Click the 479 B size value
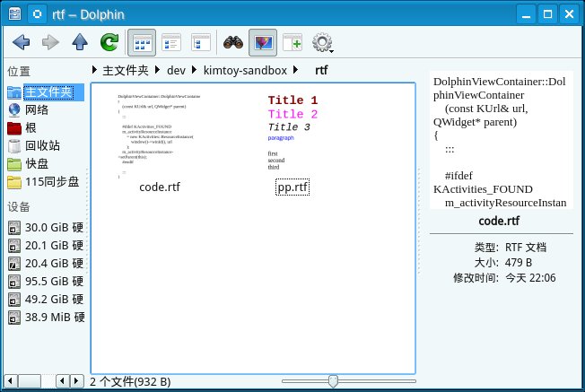This screenshot has width=585, height=392. coord(519,263)
